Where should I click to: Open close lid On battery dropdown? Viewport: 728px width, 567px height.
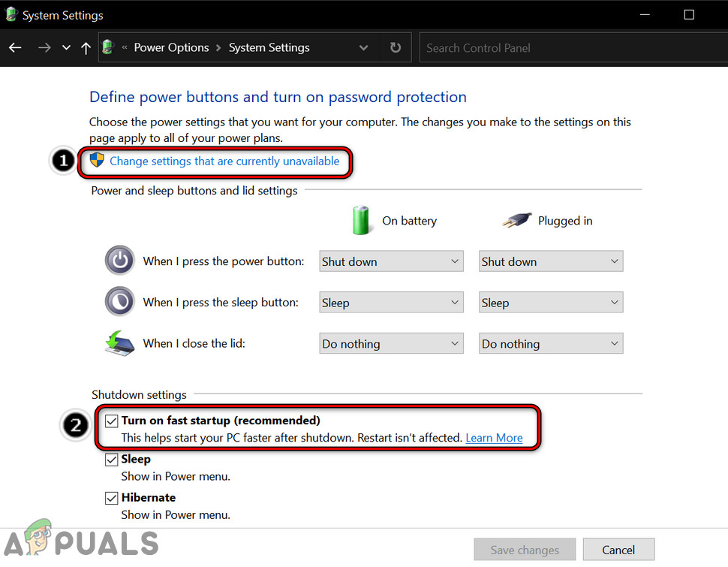(x=390, y=344)
